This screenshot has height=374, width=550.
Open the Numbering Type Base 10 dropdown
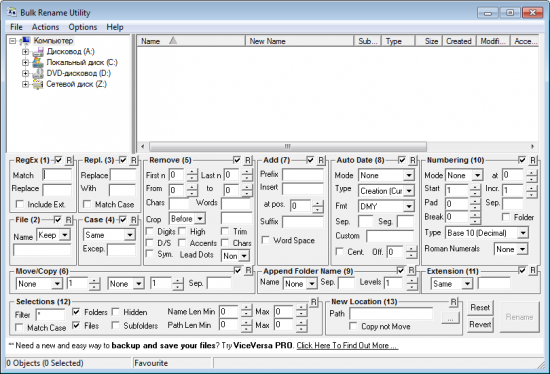pos(523,233)
